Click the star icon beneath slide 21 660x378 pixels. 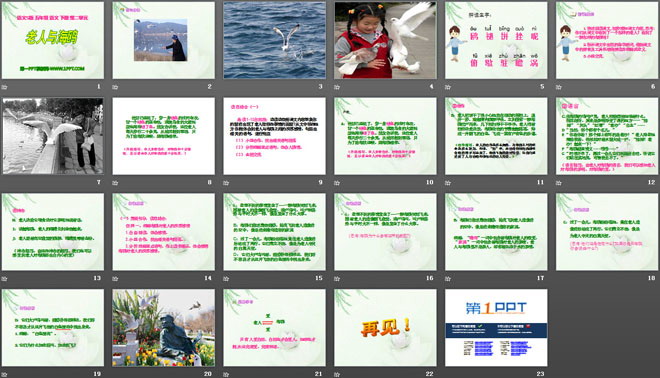coord(226,374)
